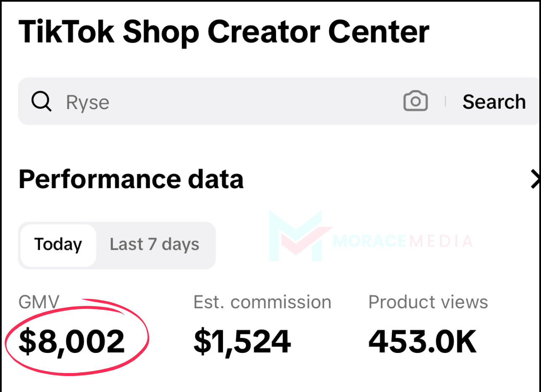Switch to Last 7 days range
The width and height of the screenshot is (541, 392).
point(155,245)
